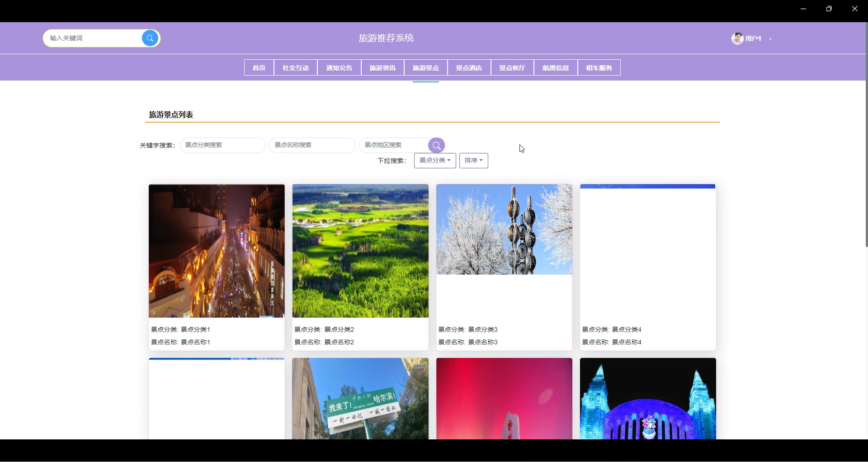Open the 通知公告 nav tab
The image size is (868, 462).
coord(339,68)
